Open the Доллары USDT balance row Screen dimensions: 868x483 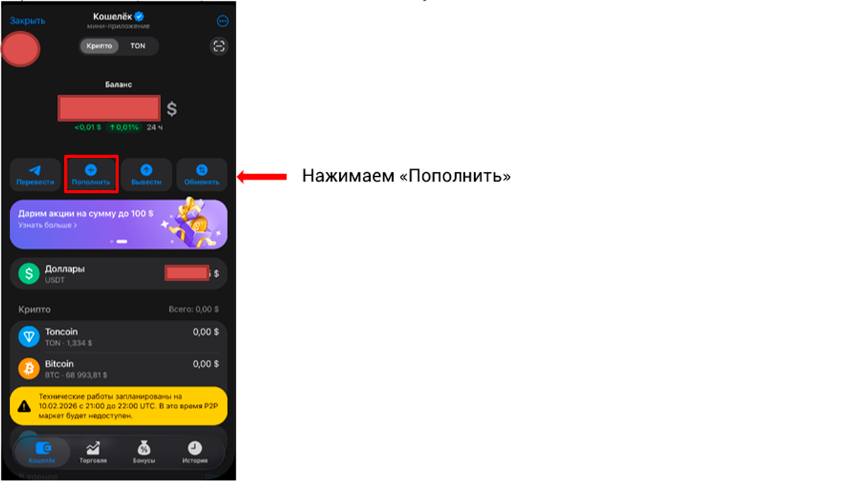point(118,274)
